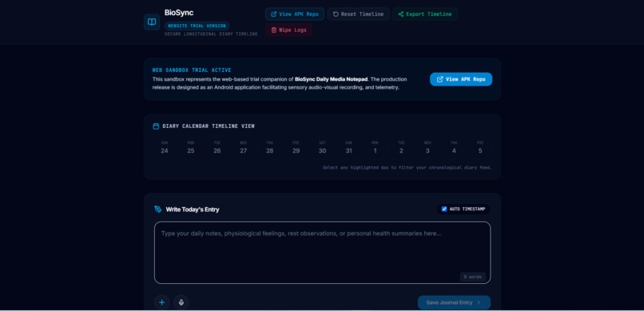This screenshot has height=311, width=644.
Task: Click the BioSync title text
Action: [179, 13]
